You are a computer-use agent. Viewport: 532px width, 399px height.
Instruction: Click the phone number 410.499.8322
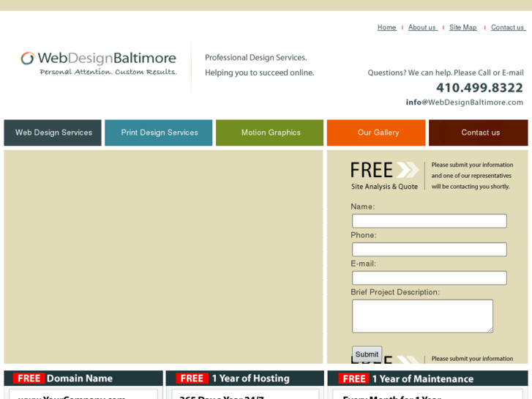(479, 88)
